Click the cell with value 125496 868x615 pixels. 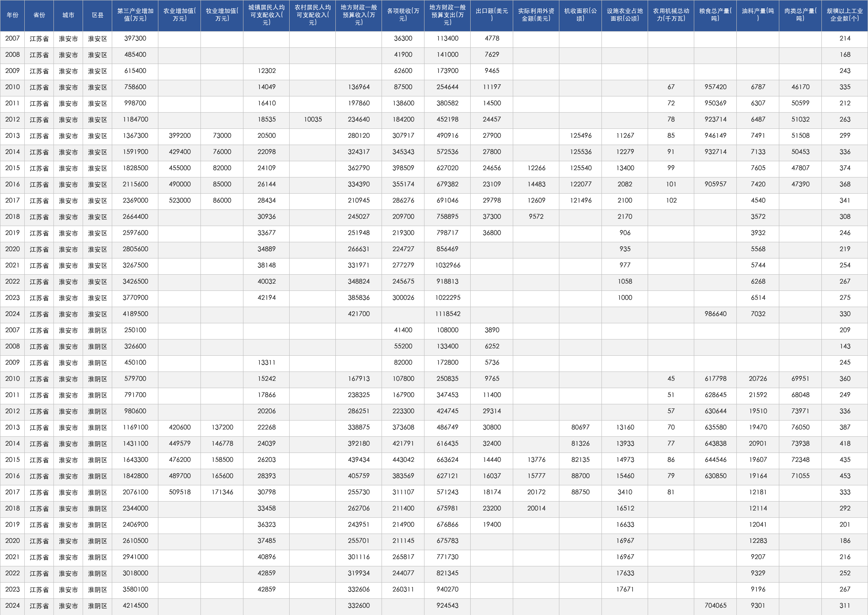point(580,136)
